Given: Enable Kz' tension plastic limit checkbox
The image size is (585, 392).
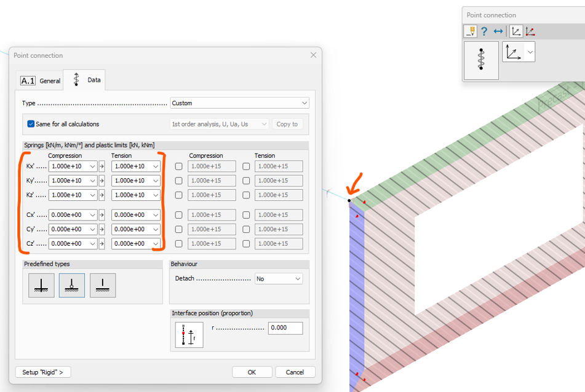Looking at the screenshot, I should (x=246, y=195).
